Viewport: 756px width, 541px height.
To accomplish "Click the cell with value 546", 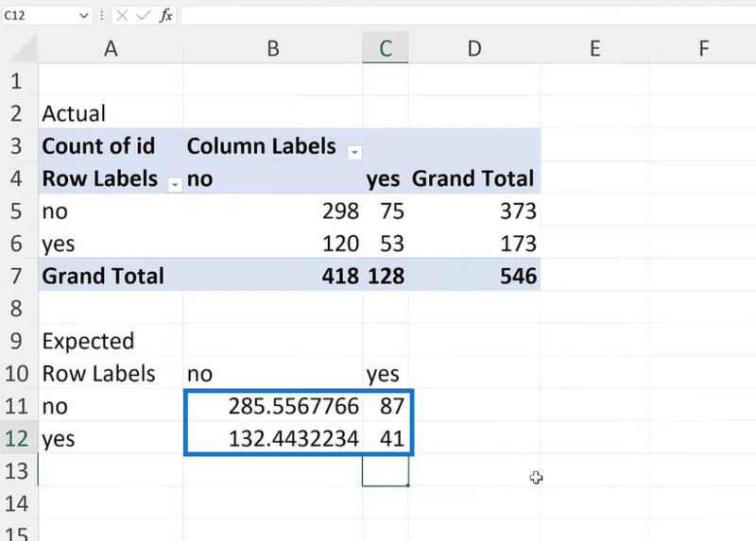I will click(474, 276).
